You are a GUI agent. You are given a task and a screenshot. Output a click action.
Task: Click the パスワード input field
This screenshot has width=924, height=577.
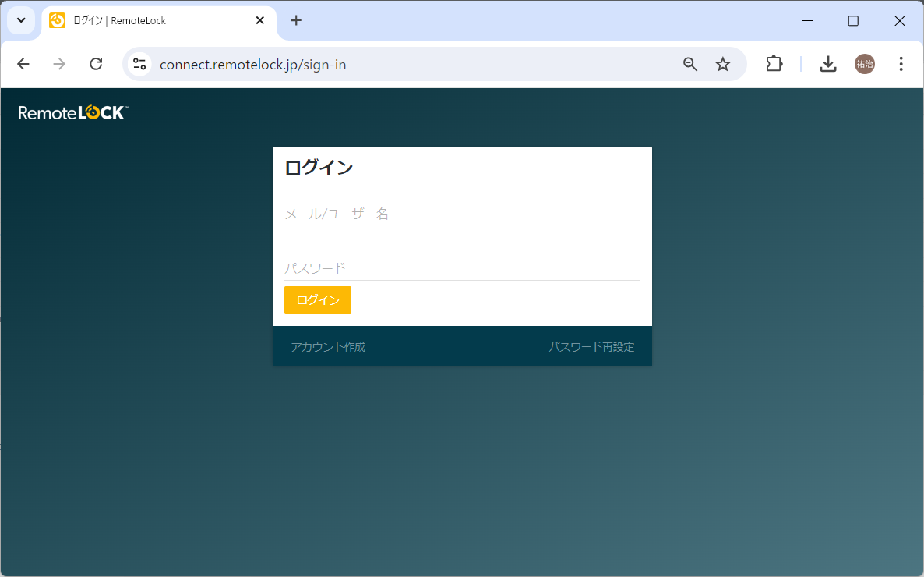[x=462, y=267]
